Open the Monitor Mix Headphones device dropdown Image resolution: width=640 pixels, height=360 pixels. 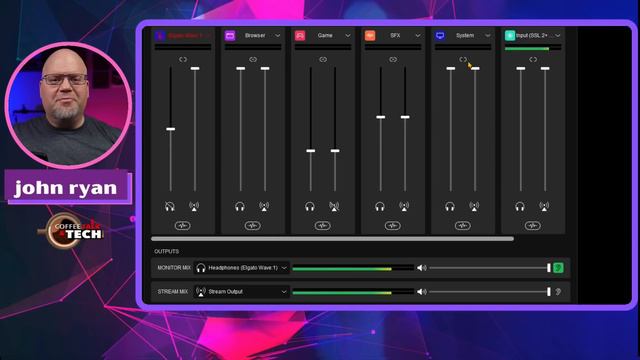click(242, 268)
